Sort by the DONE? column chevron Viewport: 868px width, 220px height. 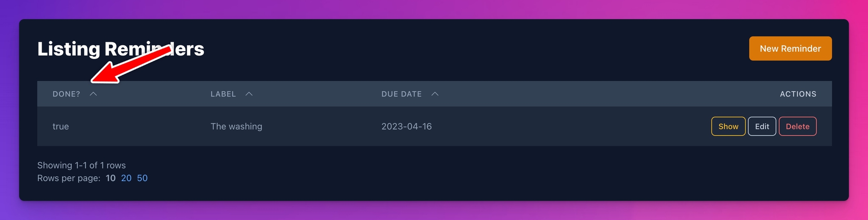click(93, 94)
